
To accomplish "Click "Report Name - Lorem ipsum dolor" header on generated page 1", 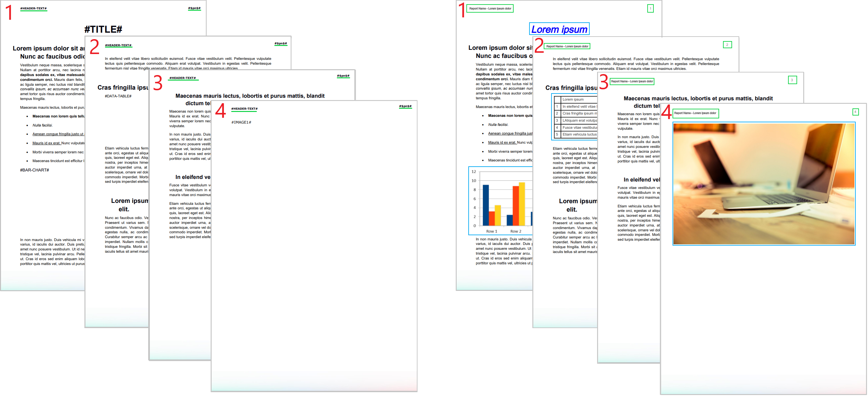I will point(490,8).
